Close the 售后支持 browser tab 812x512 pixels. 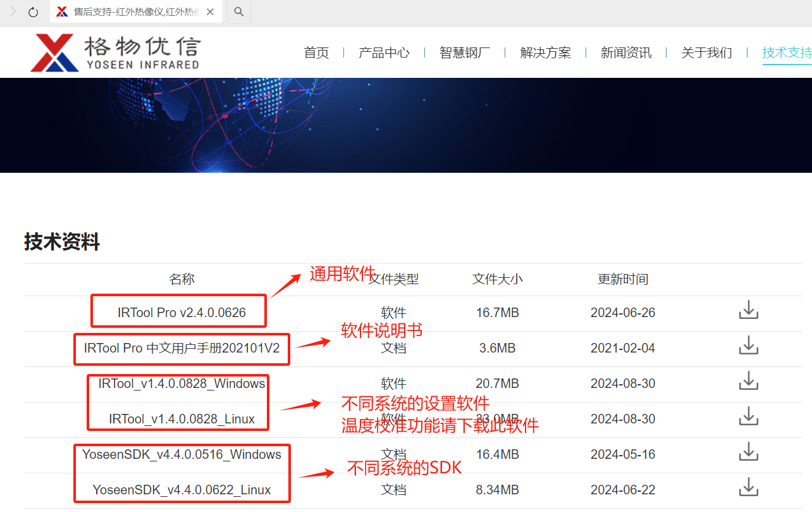pos(211,12)
